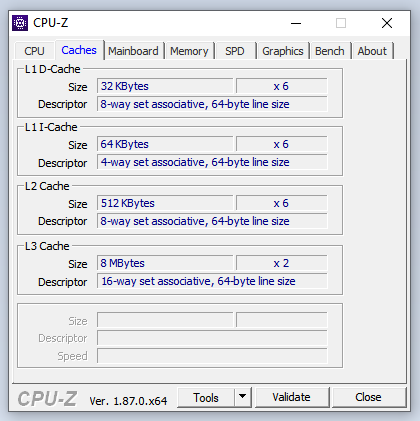Screen dimensions: 420x421
Task: Select the L1 D-Cache size field 32 KBytes
Action: click(x=165, y=86)
